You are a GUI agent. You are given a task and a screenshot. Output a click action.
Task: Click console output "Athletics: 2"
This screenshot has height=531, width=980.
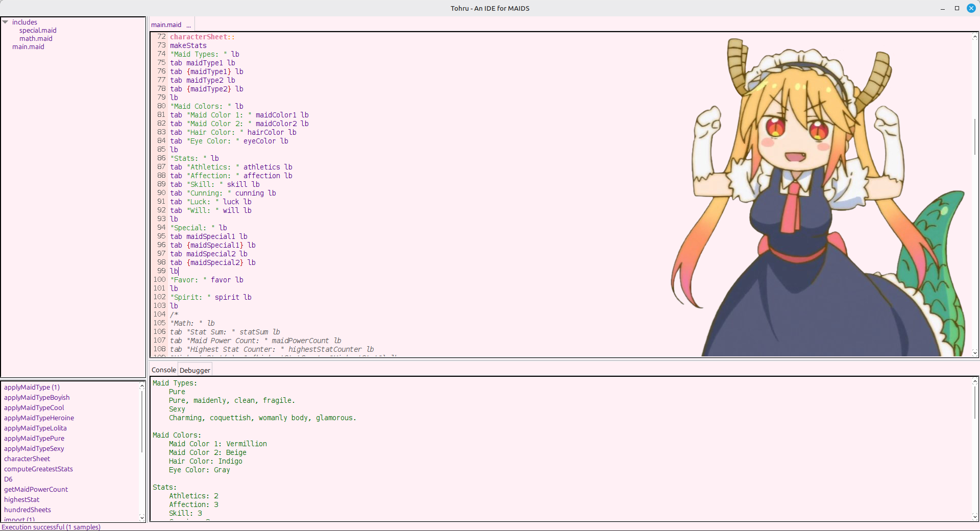pyautogui.click(x=193, y=496)
